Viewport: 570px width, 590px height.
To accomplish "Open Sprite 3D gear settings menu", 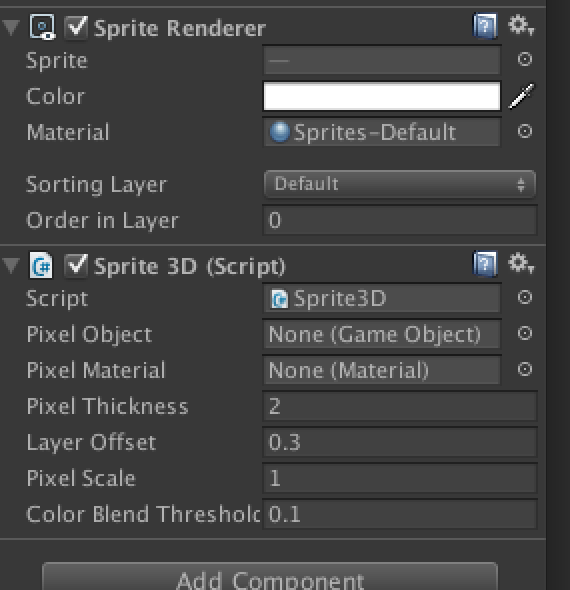I will pyautogui.click(x=521, y=263).
